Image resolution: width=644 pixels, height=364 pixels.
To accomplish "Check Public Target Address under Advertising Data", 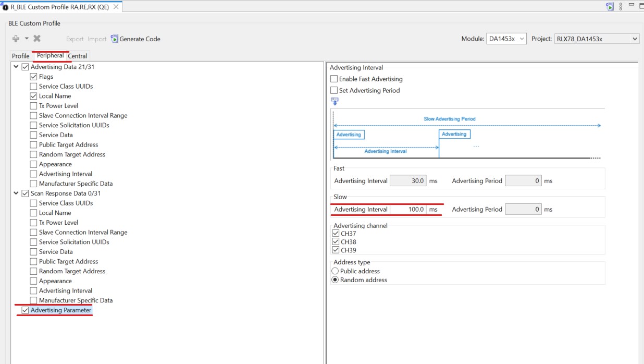I will tap(33, 144).
